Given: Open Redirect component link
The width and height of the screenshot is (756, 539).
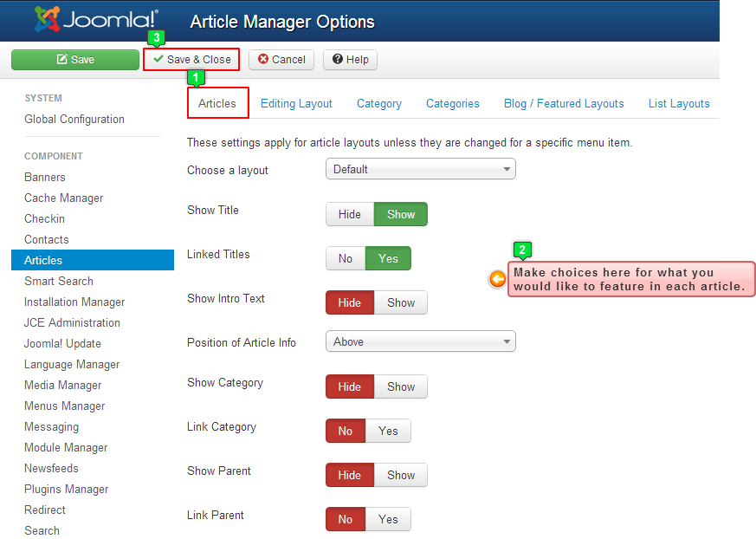Looking at the screenshot, I should [45, 510].
